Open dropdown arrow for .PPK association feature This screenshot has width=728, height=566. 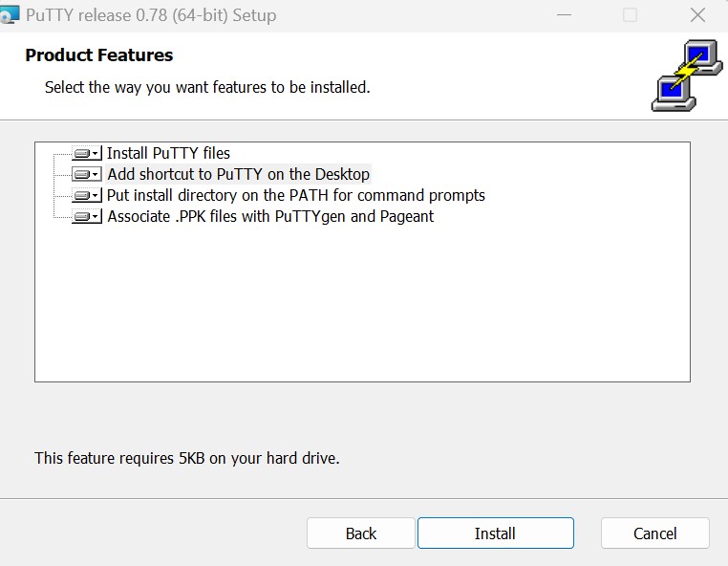(x=96, y=216)
